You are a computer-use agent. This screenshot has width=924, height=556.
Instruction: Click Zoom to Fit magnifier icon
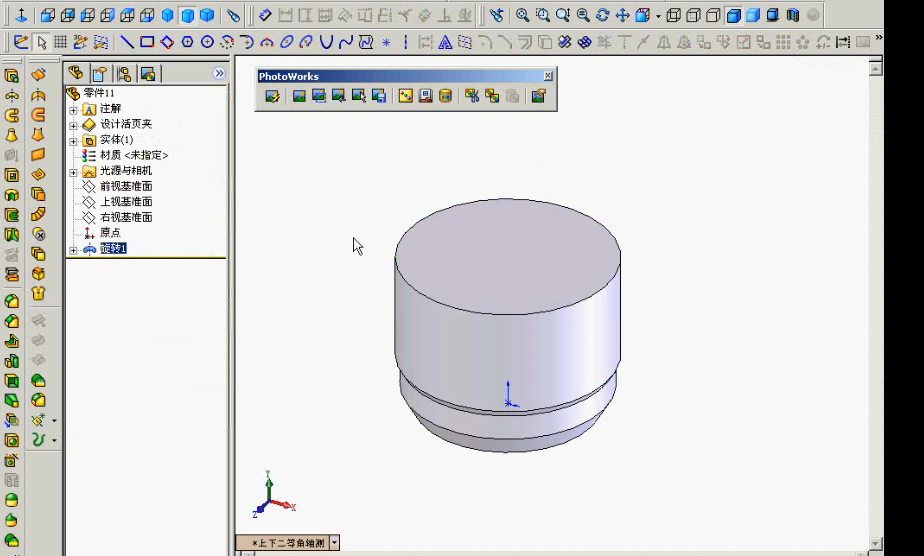click(x=522, y=15)
